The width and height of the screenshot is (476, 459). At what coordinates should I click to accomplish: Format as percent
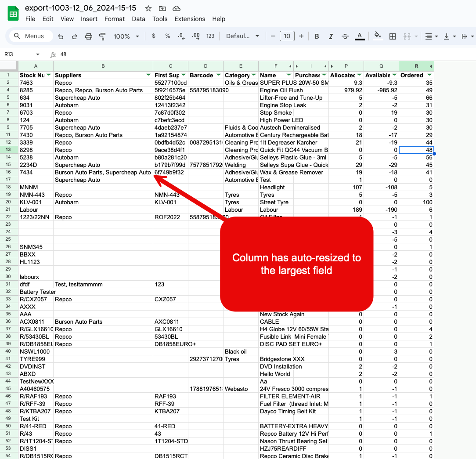168,36
